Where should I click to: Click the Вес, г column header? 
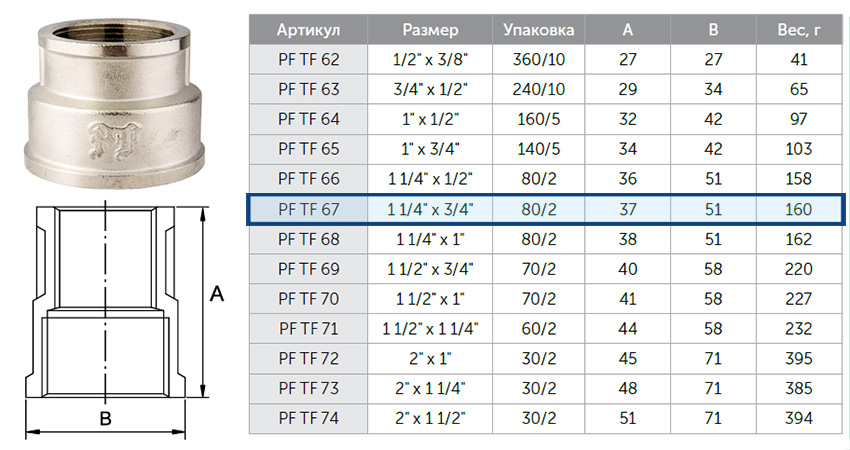[799, 29]
